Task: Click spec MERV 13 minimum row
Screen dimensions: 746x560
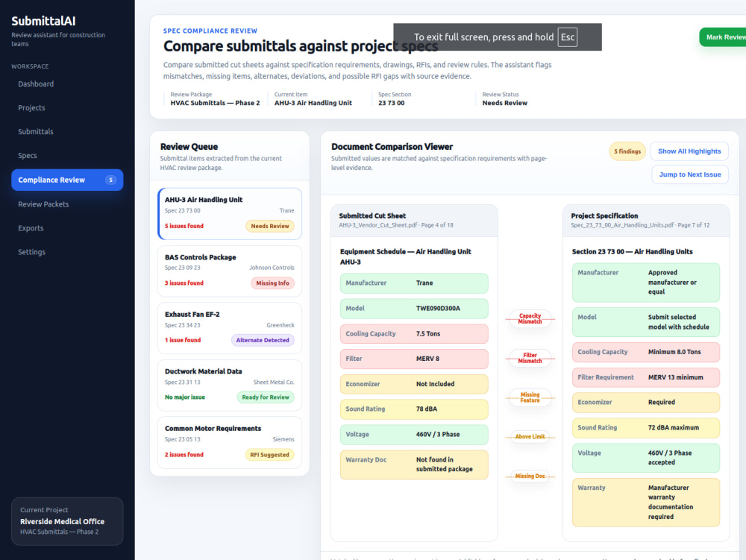Action: click(645, 377)
